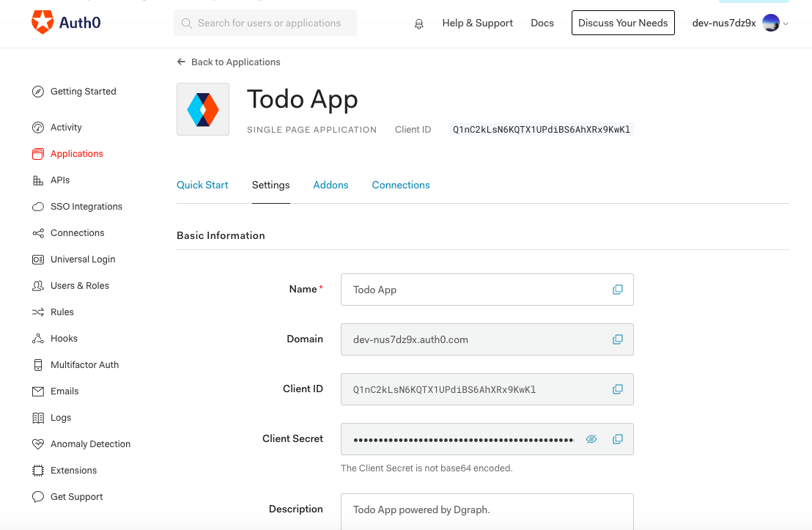The width and height of the screenshot is (812, 530).
Task: Expand the tenant dropdown chevron
Action: coord(786,24)
